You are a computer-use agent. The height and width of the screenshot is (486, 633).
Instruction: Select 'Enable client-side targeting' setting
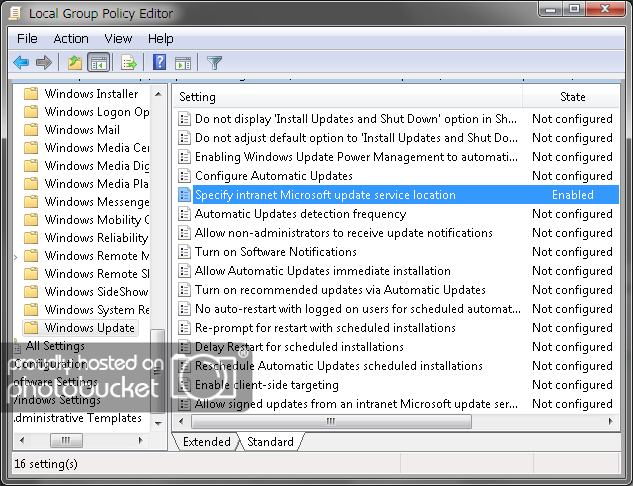click(x=266, y=384)
